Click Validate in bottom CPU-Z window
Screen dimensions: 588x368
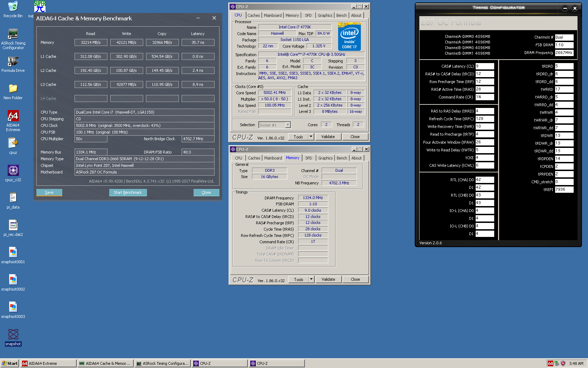click(328, 279)
